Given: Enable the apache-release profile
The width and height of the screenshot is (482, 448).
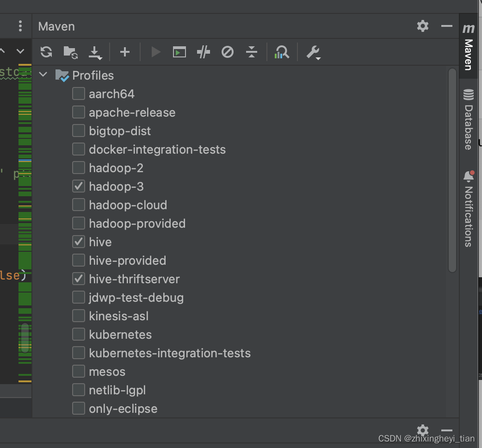Looking at the screenshot, I should point(79,112).
